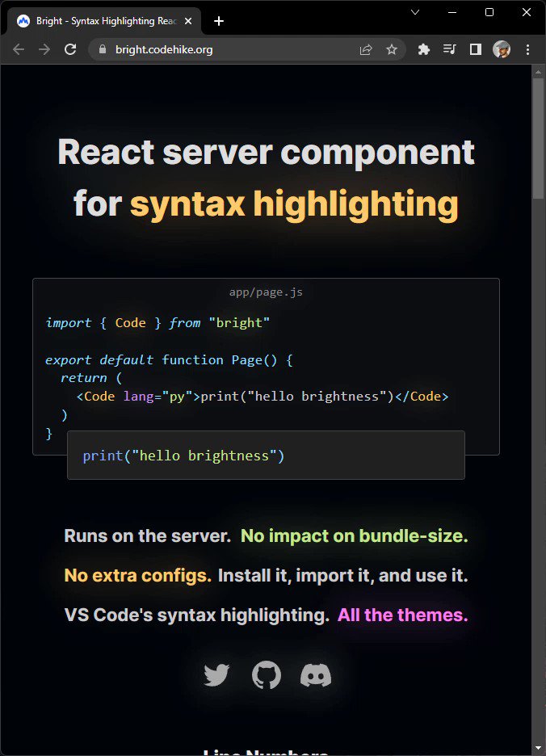Viewport: 546px width, 756px height.
Task: Toggle the browser side panel
Action: coord(476,49)
